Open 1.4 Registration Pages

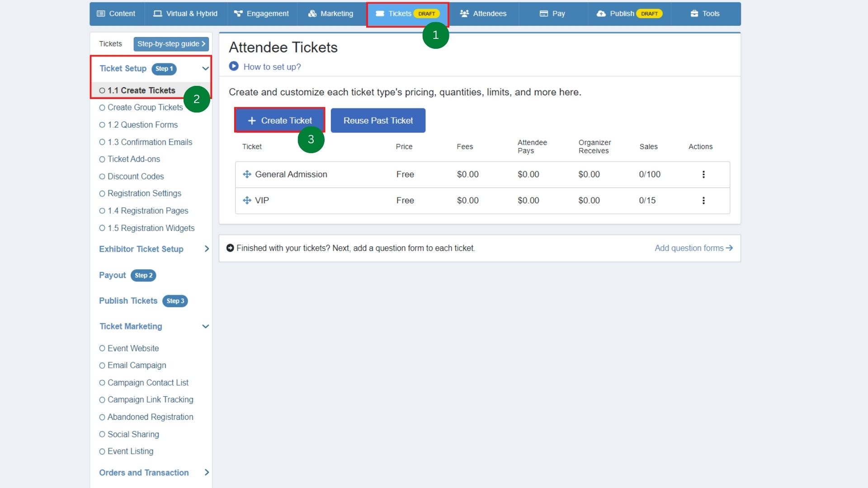(144, 211)
